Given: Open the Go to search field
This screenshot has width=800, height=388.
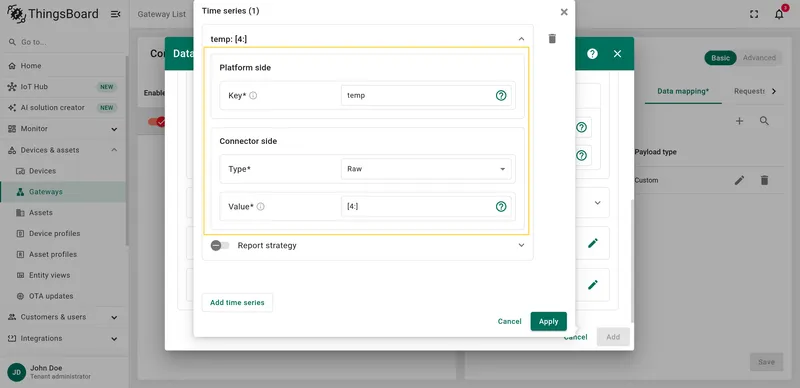Looking at the screenshot, I should point(64,42).
